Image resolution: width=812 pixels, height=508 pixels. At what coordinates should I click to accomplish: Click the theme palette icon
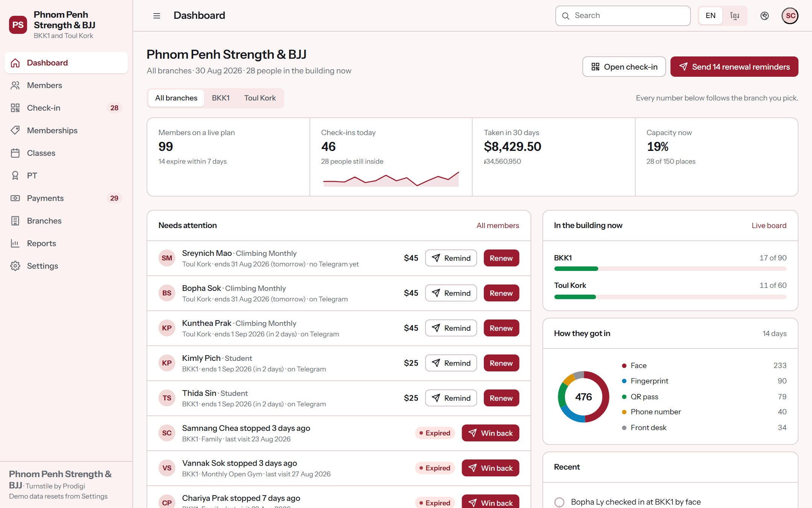click(x=764, y=16)
